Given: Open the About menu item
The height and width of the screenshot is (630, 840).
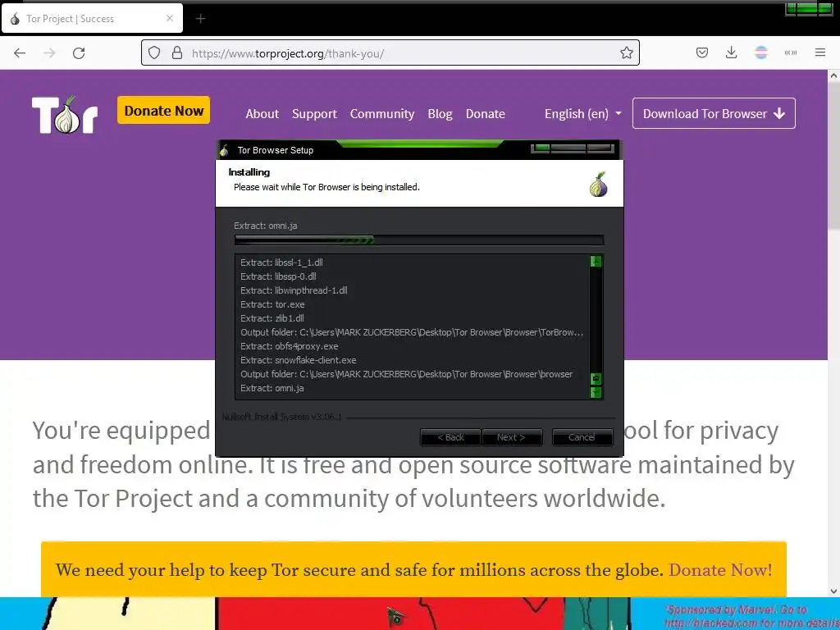Looking at the screenshot, I should coord(262,113).
